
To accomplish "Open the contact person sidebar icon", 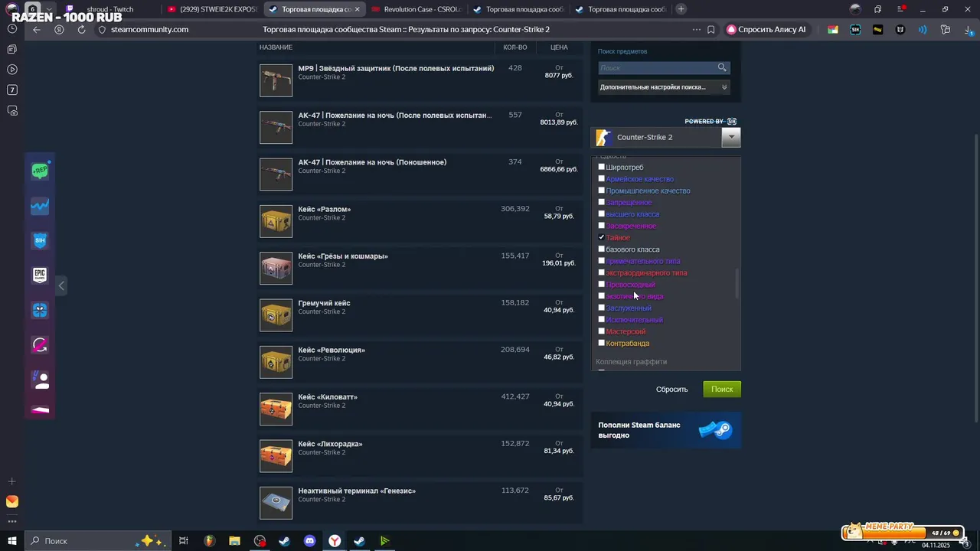I will (40, 380).
